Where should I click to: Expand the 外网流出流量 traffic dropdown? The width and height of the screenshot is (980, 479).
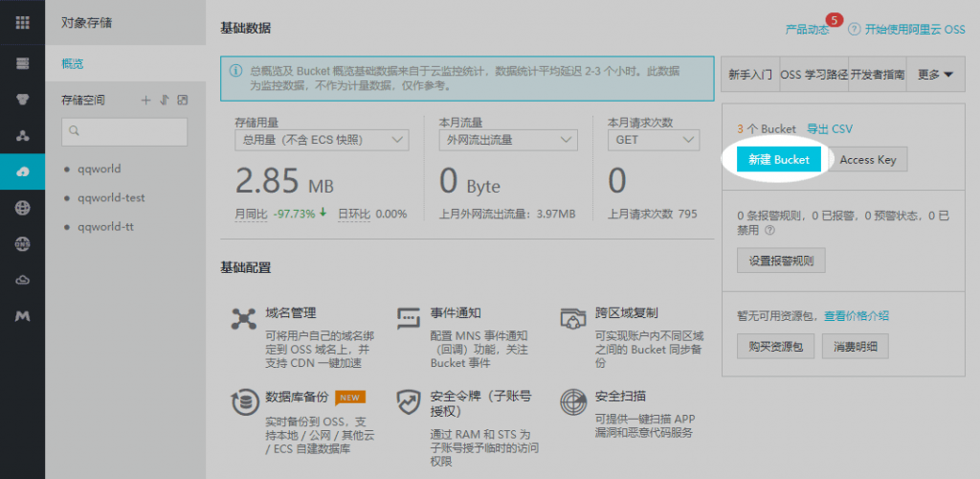508,140
